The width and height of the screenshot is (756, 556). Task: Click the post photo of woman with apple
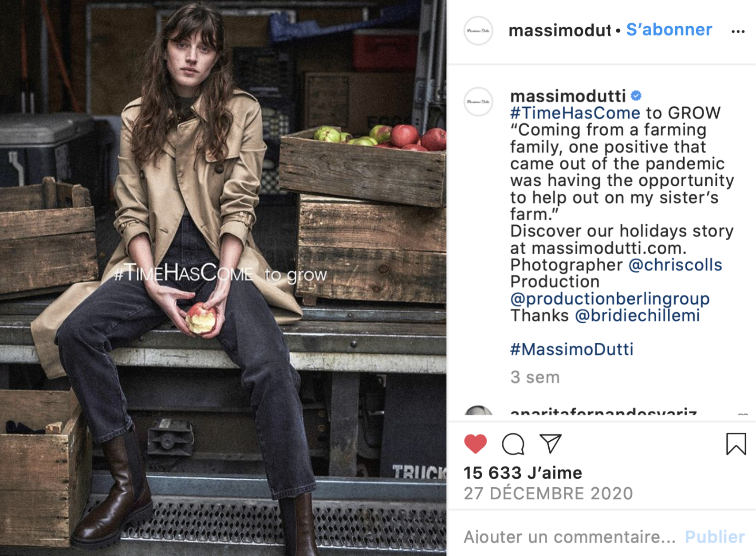pyautogui.click(x=223, y=278)
